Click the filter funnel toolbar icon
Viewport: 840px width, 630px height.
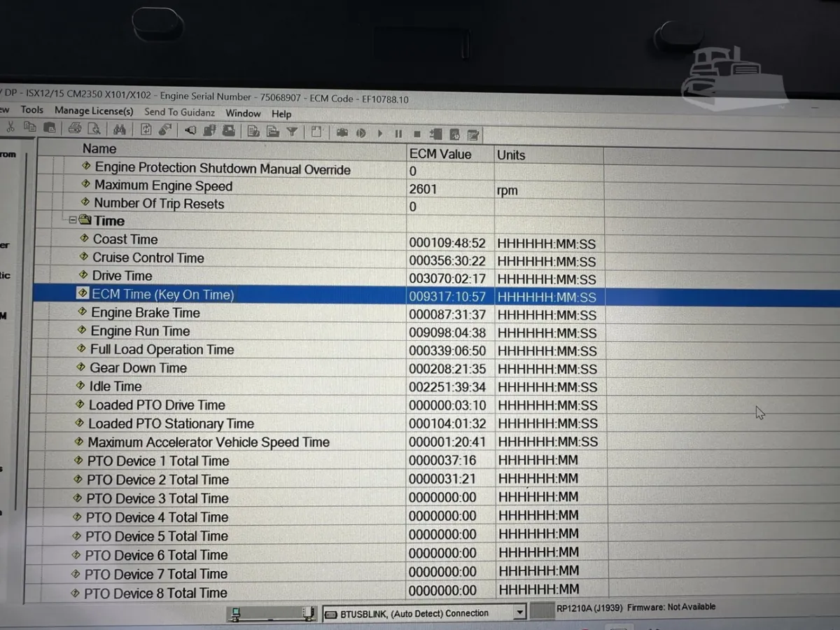coord(292,132)
